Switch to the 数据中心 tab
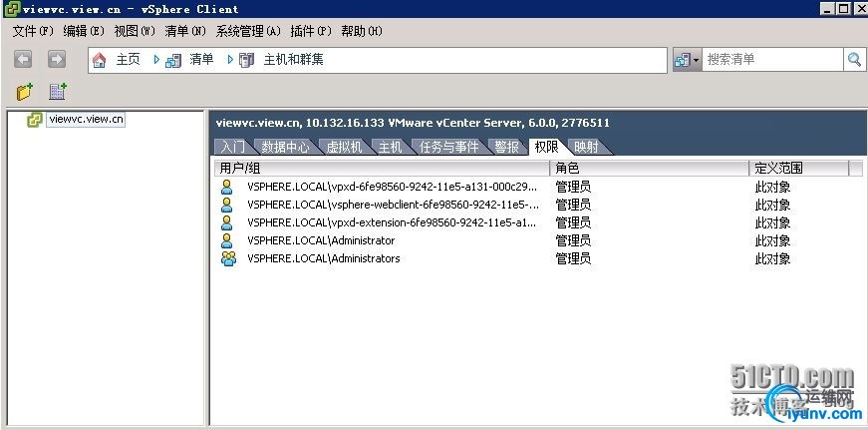Viewport: 868px width, 430px height. [286, 147]
